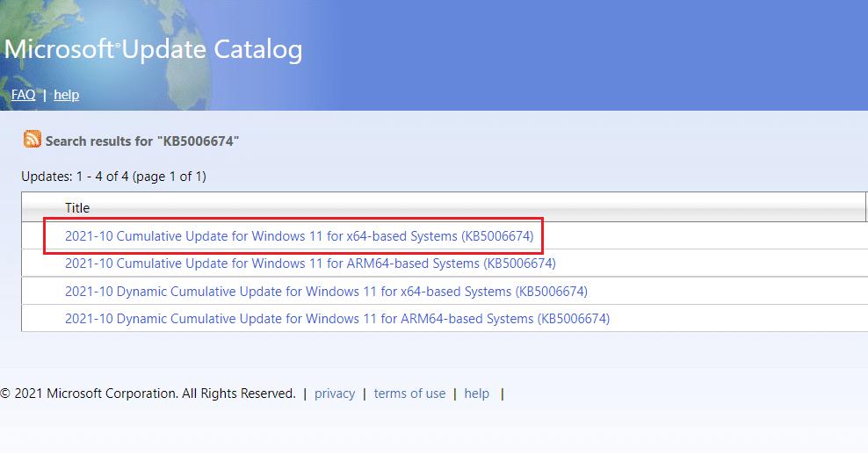Open Cumulative Update for Windows 11 x64 (KB5006674)
Image resolution: width=868 pixels, height=455 pixels.
[299, 235]
